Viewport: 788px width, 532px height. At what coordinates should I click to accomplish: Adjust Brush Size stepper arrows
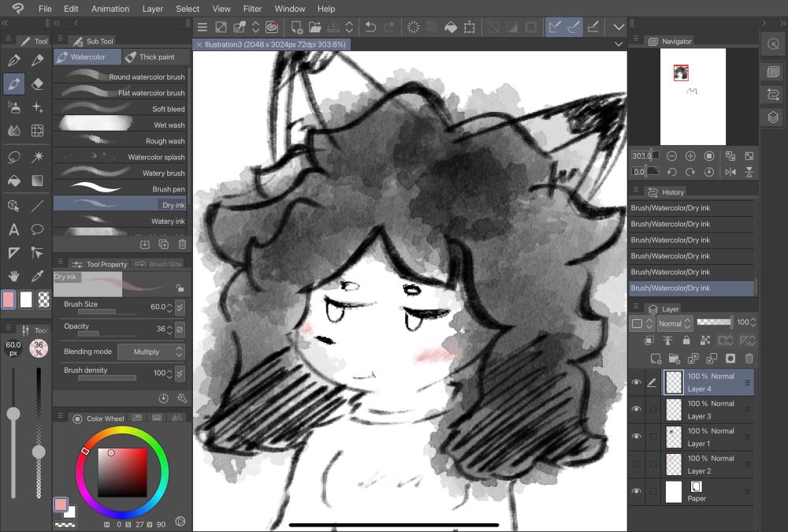(169, 307)
